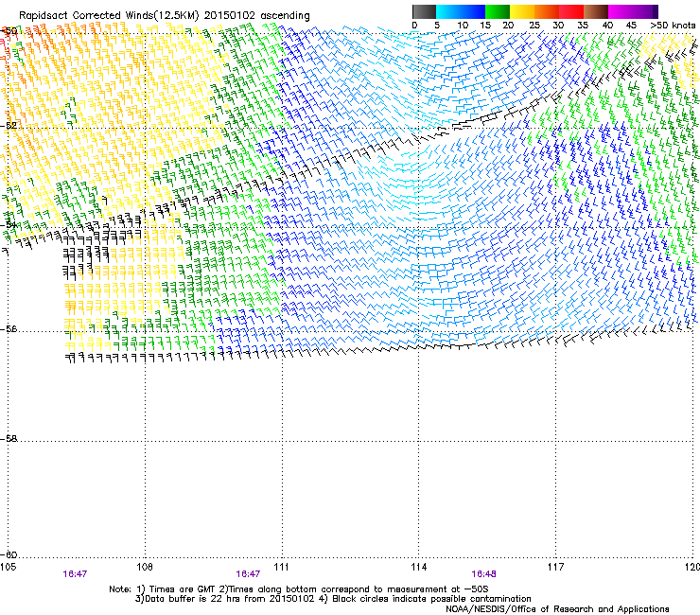Click the -60 latitude axis label
This screenshot has height=615, width=700.
[9, 555]
